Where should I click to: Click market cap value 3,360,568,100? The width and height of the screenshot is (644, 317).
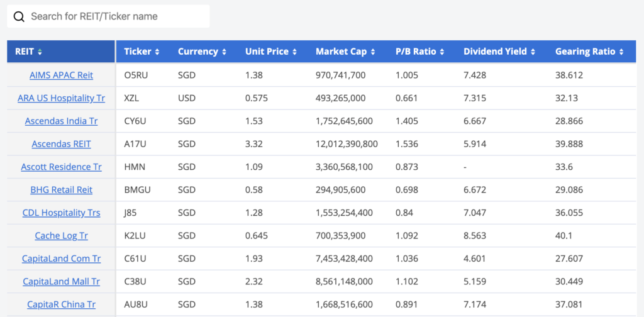click(x=344, y=167)
